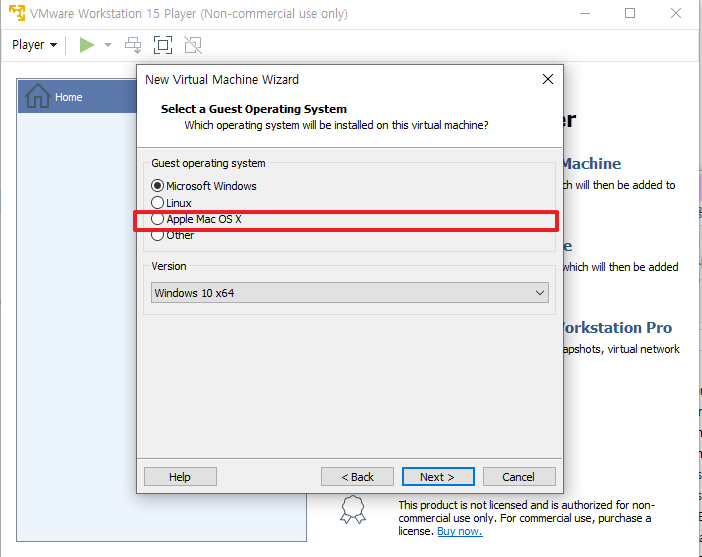
Task: Click the license ribbon badge icon
Action: tap(353, 510)
